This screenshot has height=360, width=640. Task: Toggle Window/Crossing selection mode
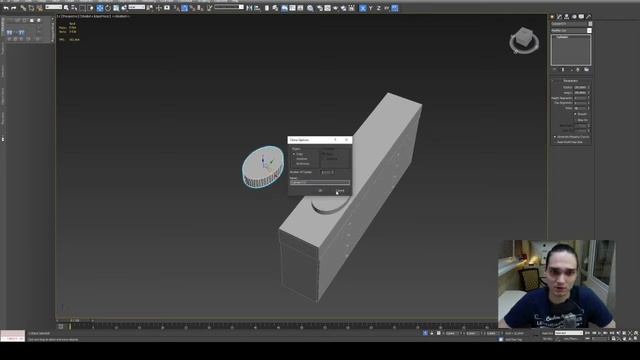[x=90, y=8]
